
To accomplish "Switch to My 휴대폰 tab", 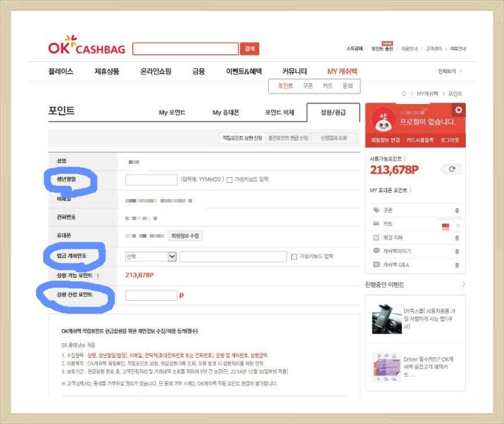I will [x=226, y=113].
